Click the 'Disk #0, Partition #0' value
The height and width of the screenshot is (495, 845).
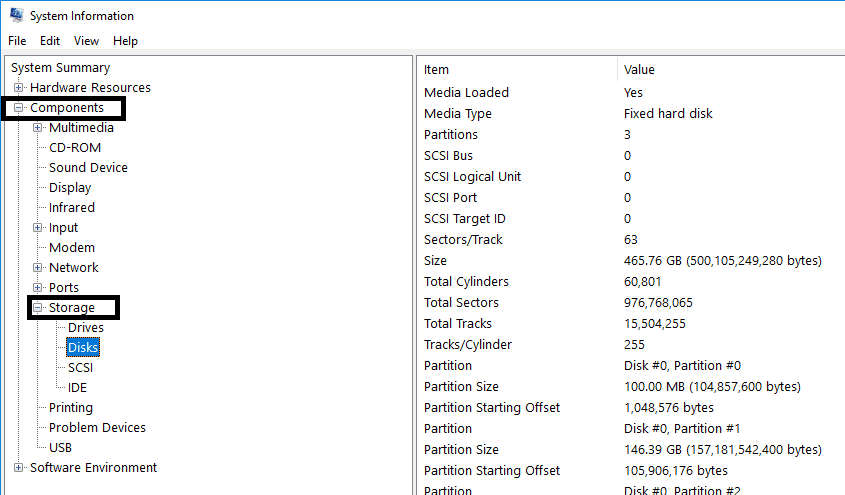tap(682, 366)
